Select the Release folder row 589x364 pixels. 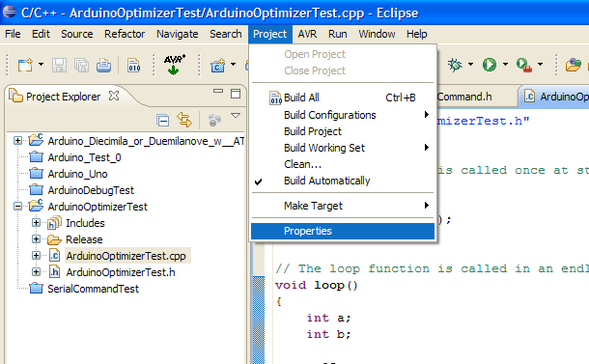[84, 239]
